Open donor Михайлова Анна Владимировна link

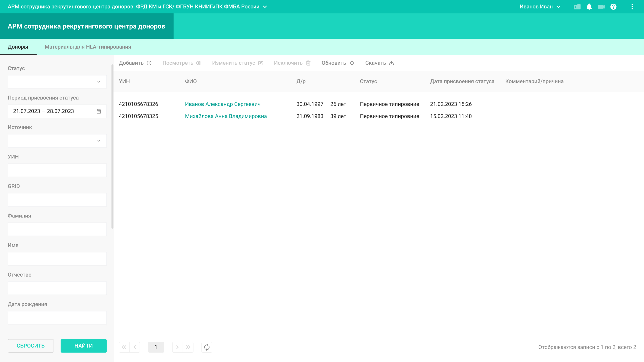[x=226, y=116]
